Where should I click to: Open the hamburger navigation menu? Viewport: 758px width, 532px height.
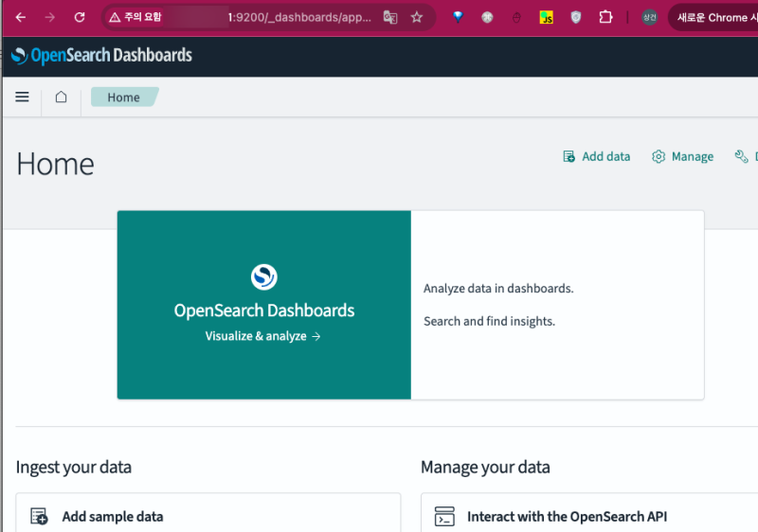(23, 98)
